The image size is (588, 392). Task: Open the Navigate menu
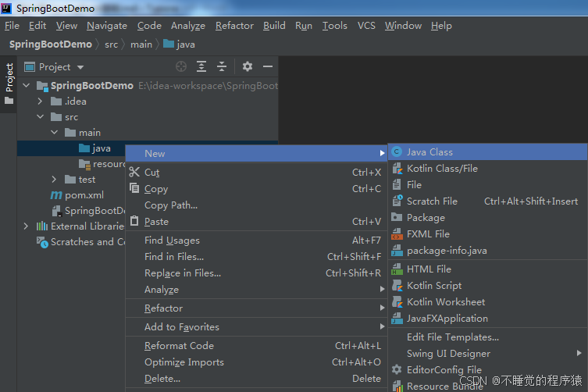(x=107, y=26)
